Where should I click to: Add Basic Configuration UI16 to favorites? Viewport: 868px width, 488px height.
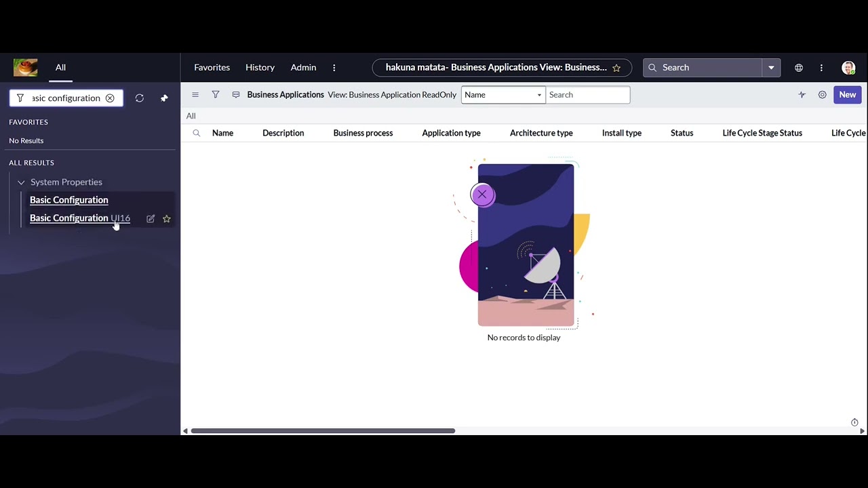pyautogui.click(x=167, y=218)
